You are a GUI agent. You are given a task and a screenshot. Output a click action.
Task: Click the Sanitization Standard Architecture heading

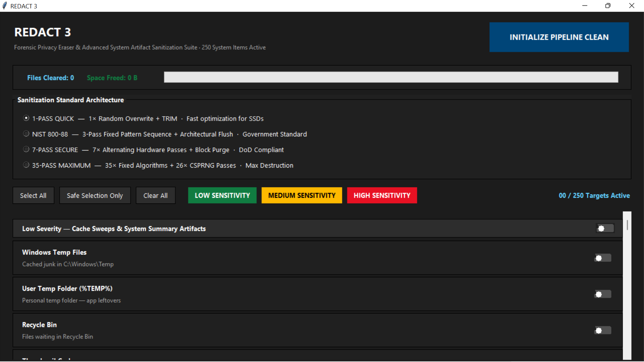tap(71, 100)
